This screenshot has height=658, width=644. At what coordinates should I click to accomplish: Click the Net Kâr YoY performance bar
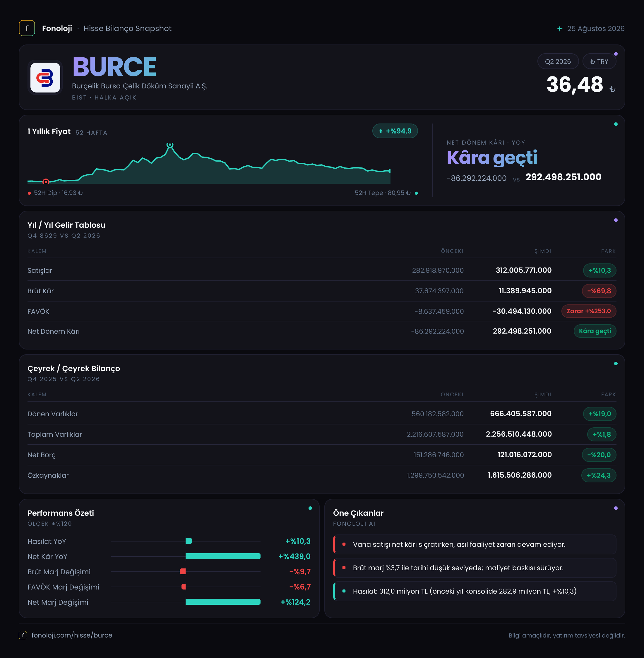[223, 556]
